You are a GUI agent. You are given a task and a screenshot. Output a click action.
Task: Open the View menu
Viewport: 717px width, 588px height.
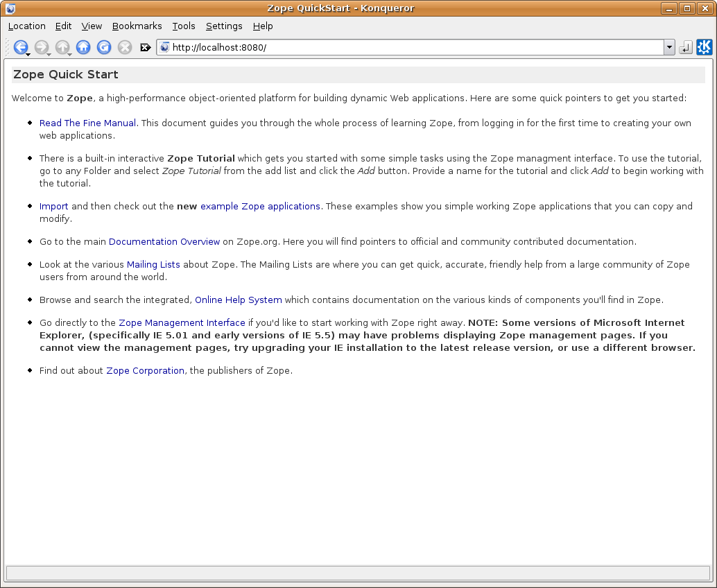pos(92,26)
